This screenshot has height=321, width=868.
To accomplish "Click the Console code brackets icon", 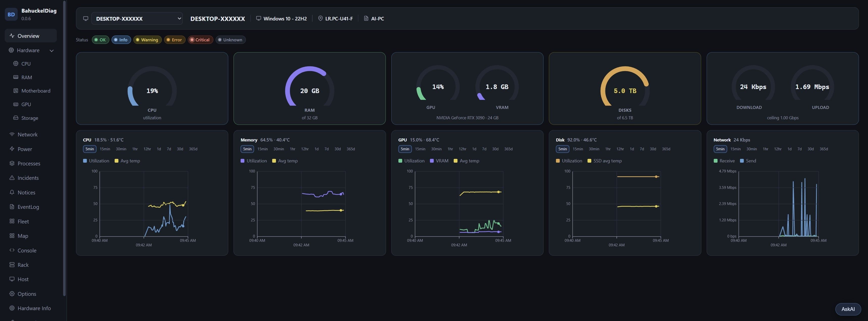I will coord(12,250).
